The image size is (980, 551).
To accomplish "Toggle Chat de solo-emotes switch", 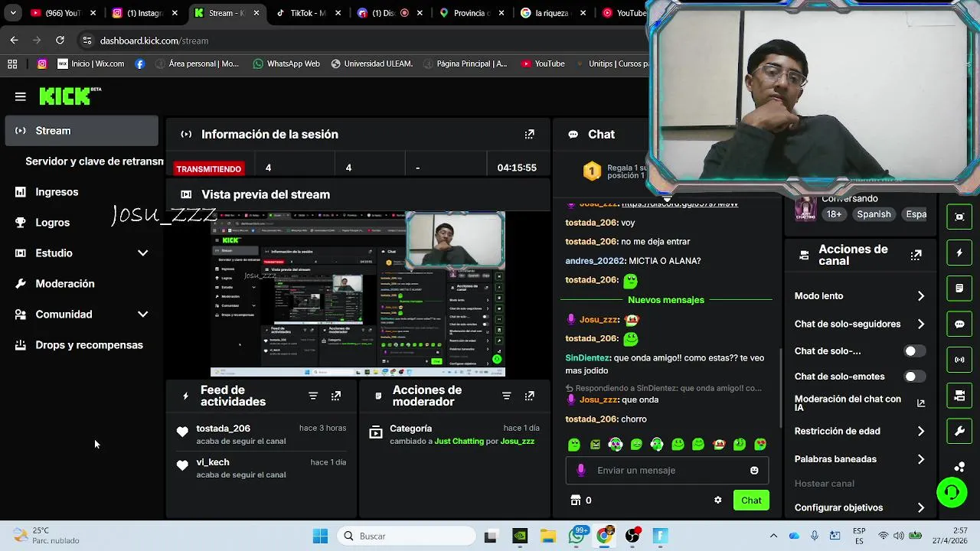I will tap(914, 377).
